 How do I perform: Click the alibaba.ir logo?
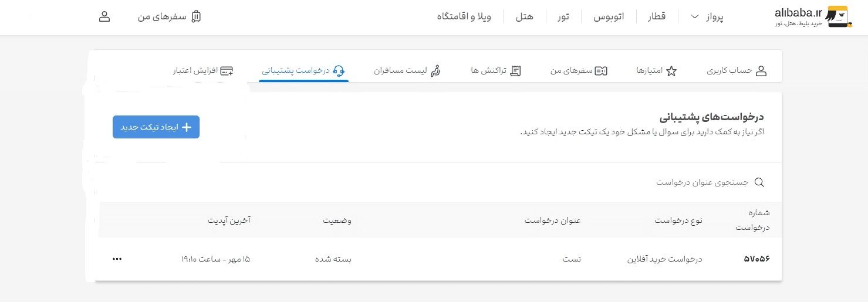pyautogui.click(x=811, y=17)
